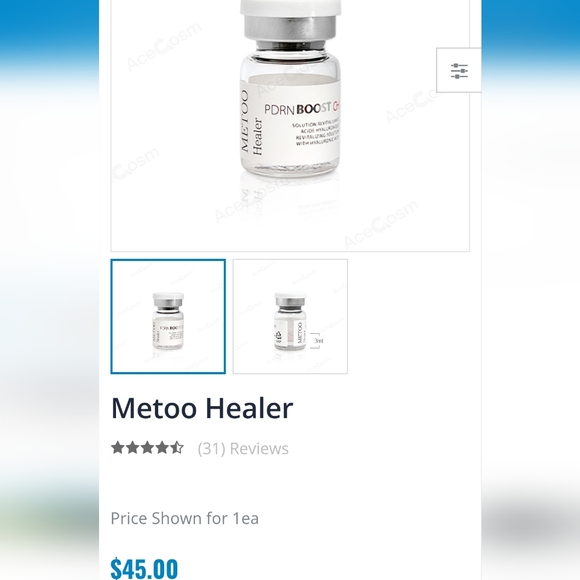Click the third star in the rating
This screenshot has width=580, height=580.
(147, 448)
